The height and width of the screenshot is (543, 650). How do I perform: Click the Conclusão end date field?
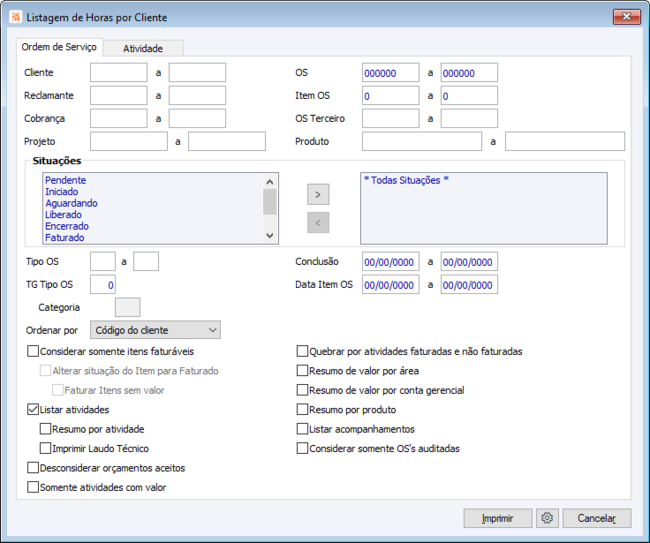click(469, 262)
